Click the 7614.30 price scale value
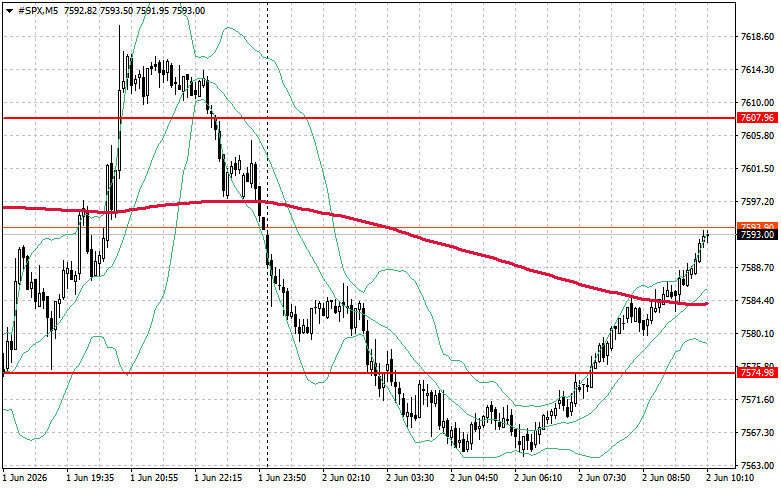 tap(757, 70)
